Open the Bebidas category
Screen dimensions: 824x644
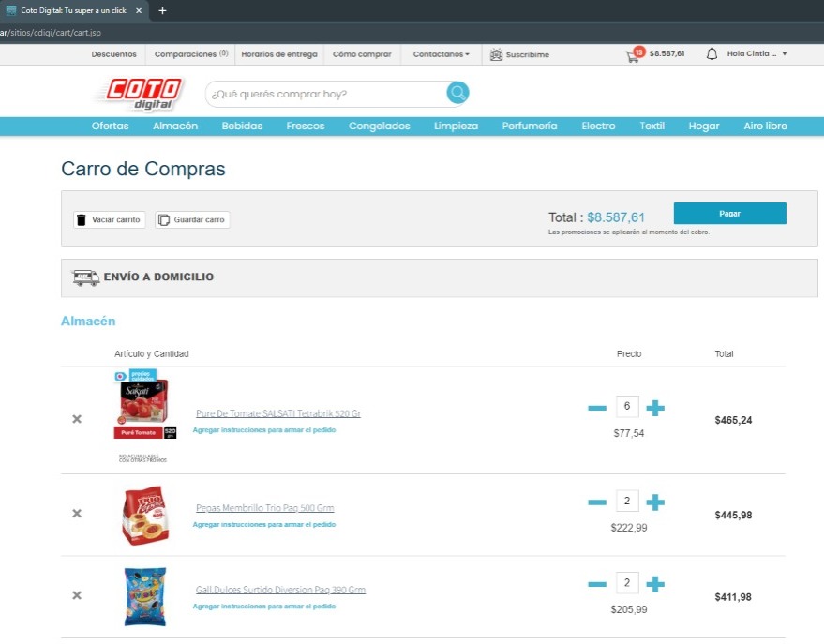pyautogui.click(x=242, y=126)
